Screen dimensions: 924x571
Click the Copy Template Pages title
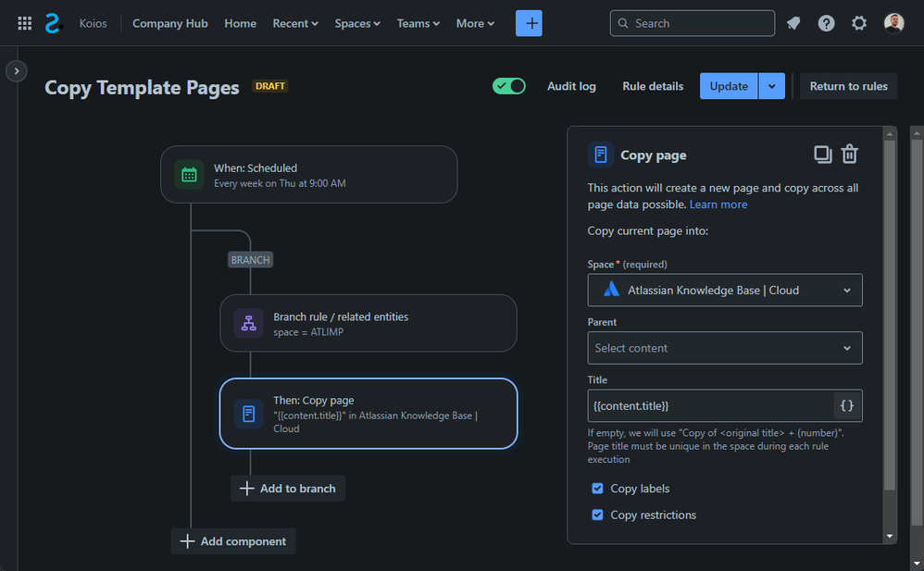(142, 87)
